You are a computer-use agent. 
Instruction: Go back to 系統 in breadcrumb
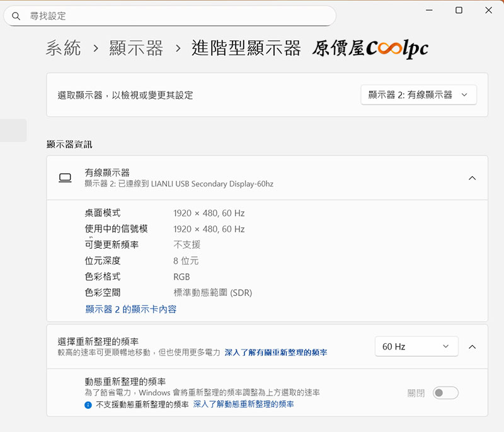(x=64, y=48)
